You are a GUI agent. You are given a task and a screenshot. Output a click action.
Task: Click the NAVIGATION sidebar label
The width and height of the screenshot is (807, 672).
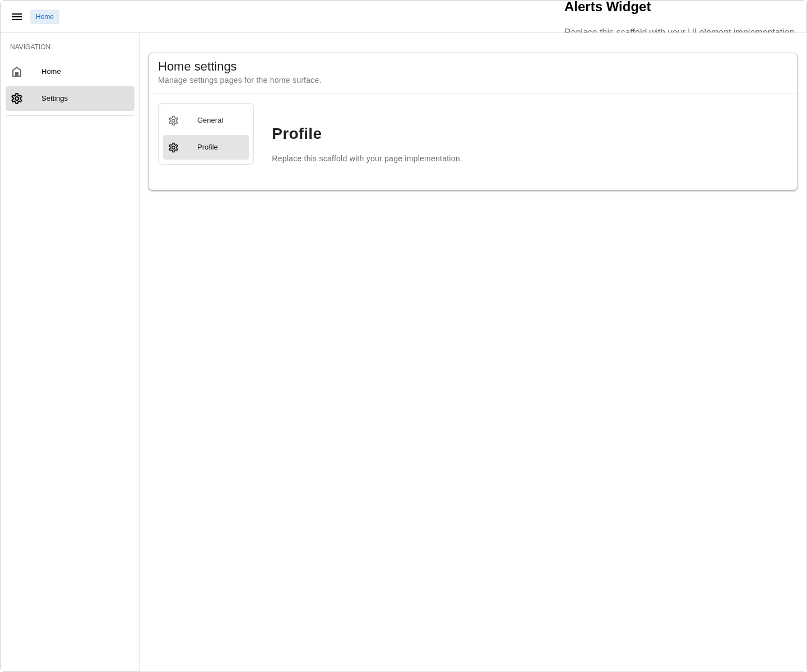pyautogui.click(x=30, y=47)
